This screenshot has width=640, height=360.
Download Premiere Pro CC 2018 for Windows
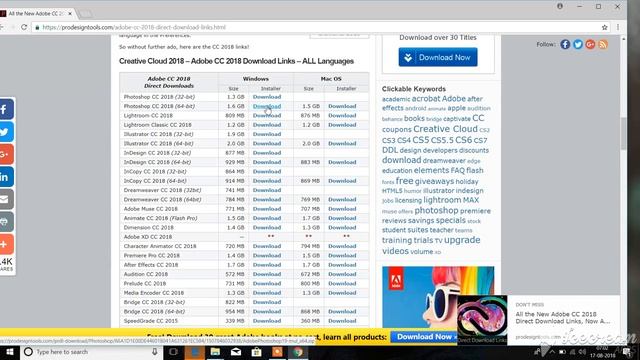tap(267, 256)
